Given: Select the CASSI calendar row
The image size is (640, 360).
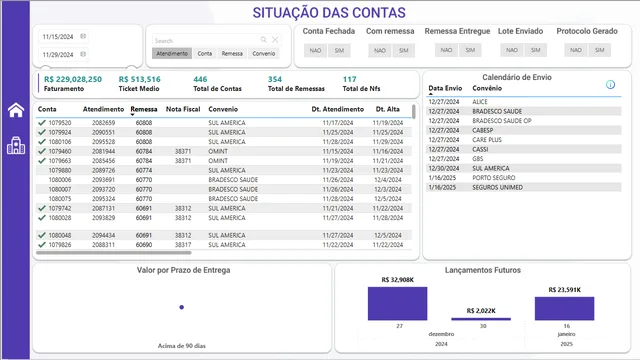Looking at the screenshot, I should point(524,149).
